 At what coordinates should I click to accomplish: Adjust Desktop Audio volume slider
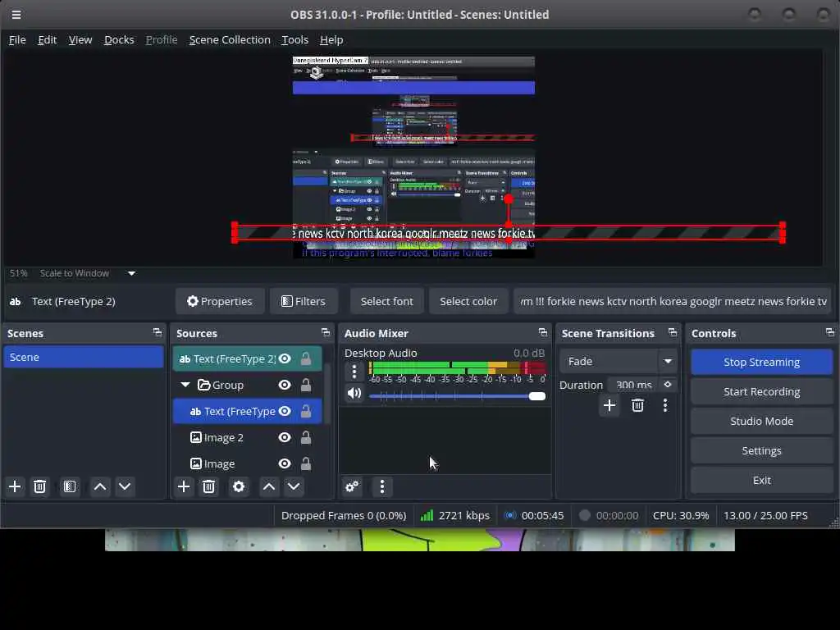click(x=457, y=396)
